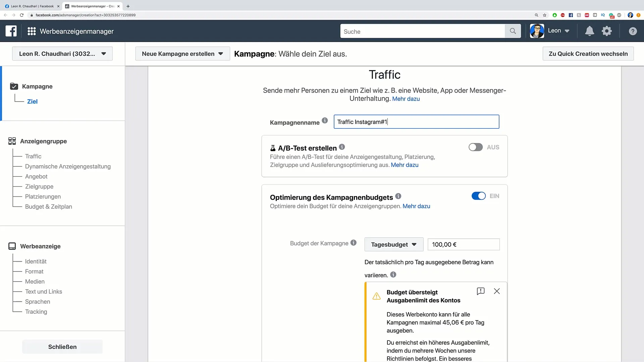Screen dimensions: 644x362
Task: Close the Werbeanzeigenmanager browser tab
Action: (x=118, y=6)
